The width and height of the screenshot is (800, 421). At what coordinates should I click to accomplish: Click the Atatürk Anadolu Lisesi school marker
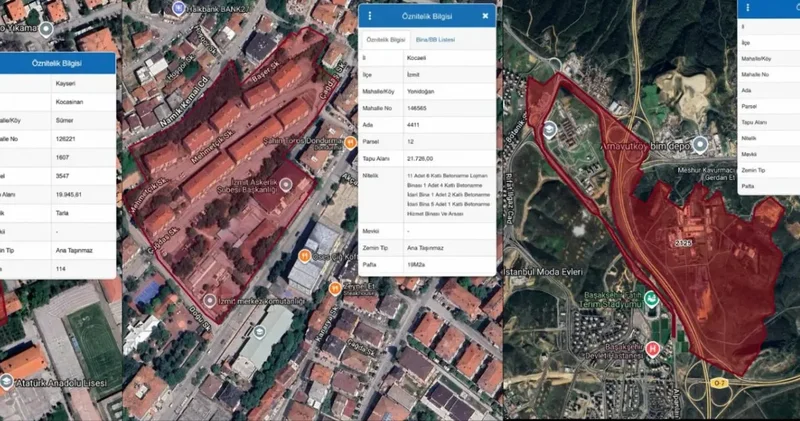8,382
